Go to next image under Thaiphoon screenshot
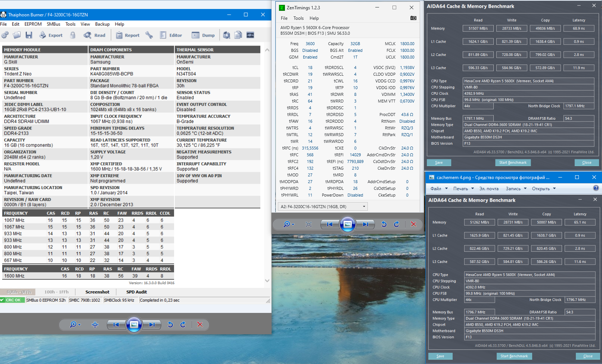The height and width of the screenshot is (364, 602). (152, 324)
